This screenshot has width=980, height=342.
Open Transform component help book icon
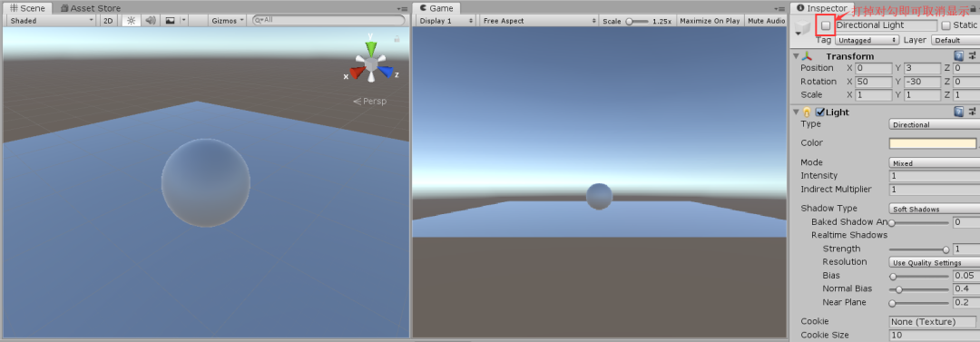pyautogui.click(x=959, y=56)
